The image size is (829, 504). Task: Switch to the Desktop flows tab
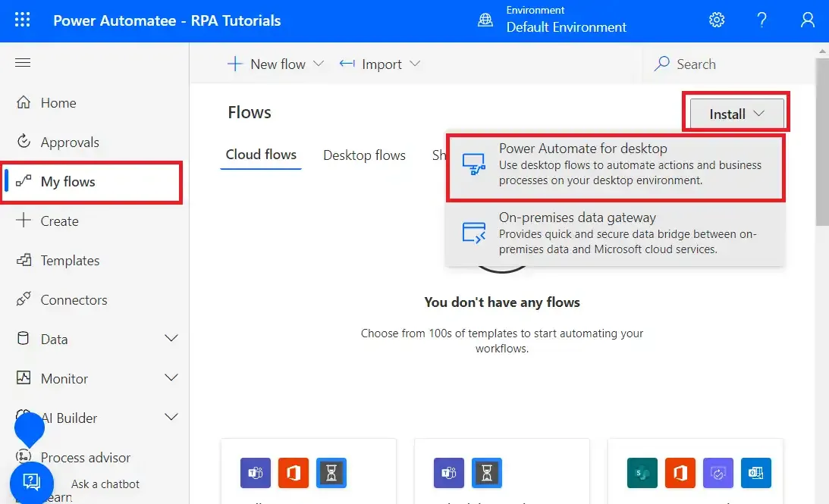click(364, 155)
